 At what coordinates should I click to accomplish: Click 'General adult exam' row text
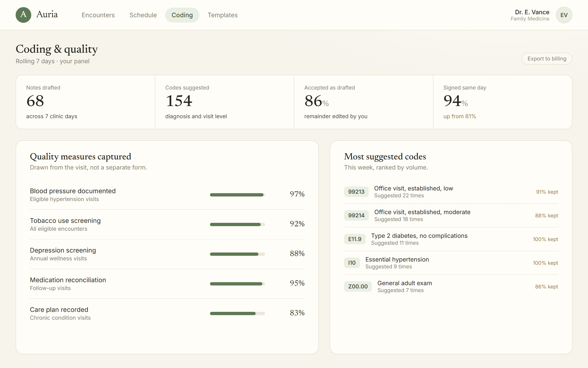404,283
